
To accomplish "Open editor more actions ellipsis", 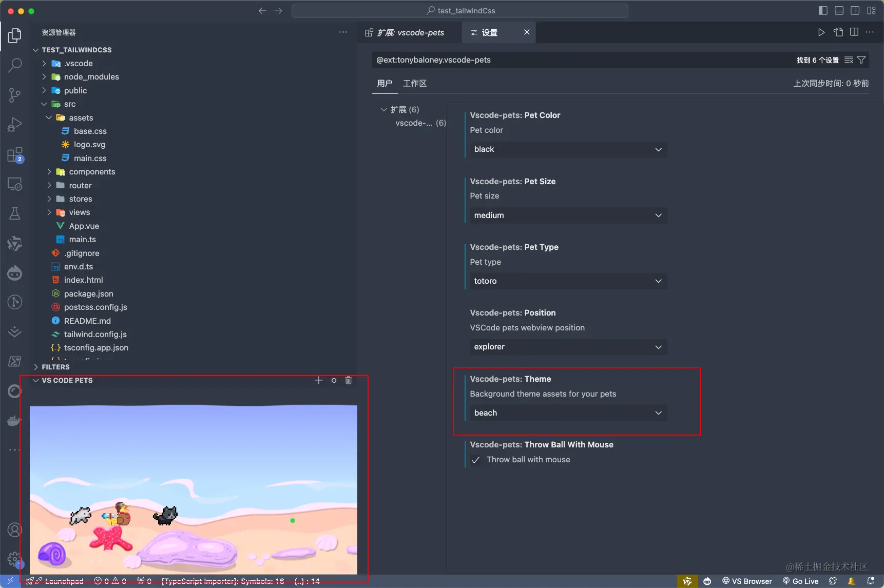I will (870, 32).
